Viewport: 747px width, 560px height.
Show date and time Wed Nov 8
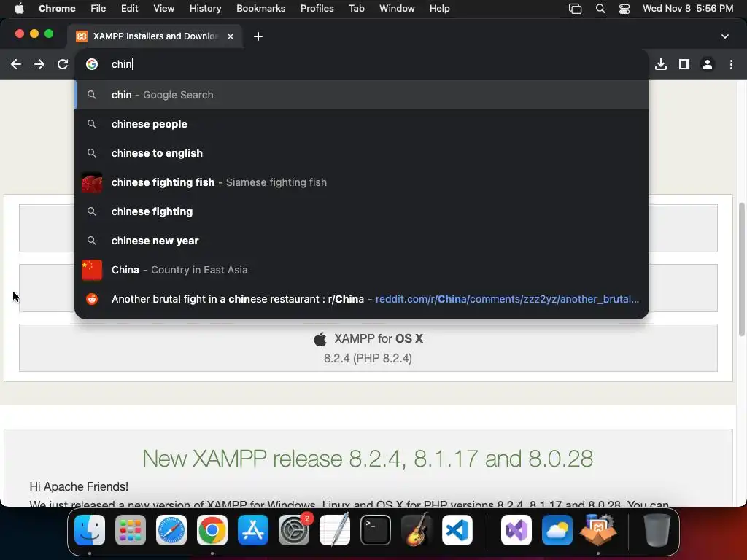tap(688, 9)
